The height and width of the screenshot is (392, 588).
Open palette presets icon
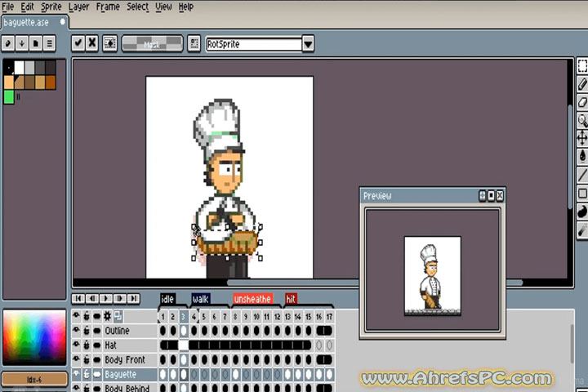36,43
